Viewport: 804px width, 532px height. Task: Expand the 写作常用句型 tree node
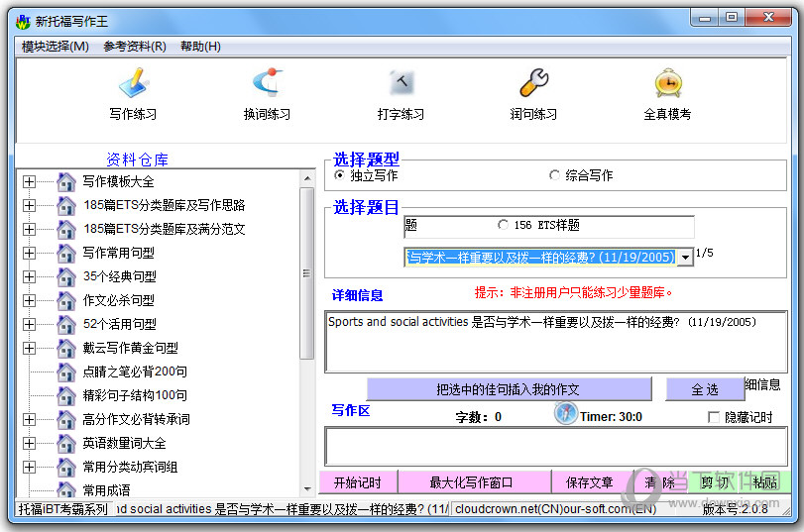point(29,254)
